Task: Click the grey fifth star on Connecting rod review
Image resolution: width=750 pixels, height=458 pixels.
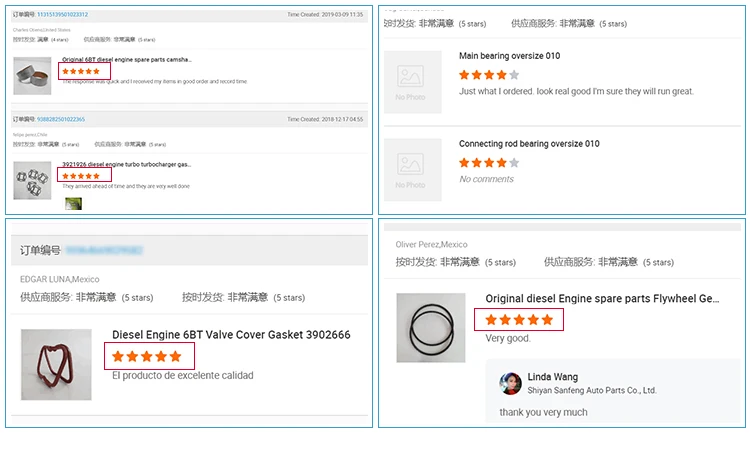Action: (514, 162)
